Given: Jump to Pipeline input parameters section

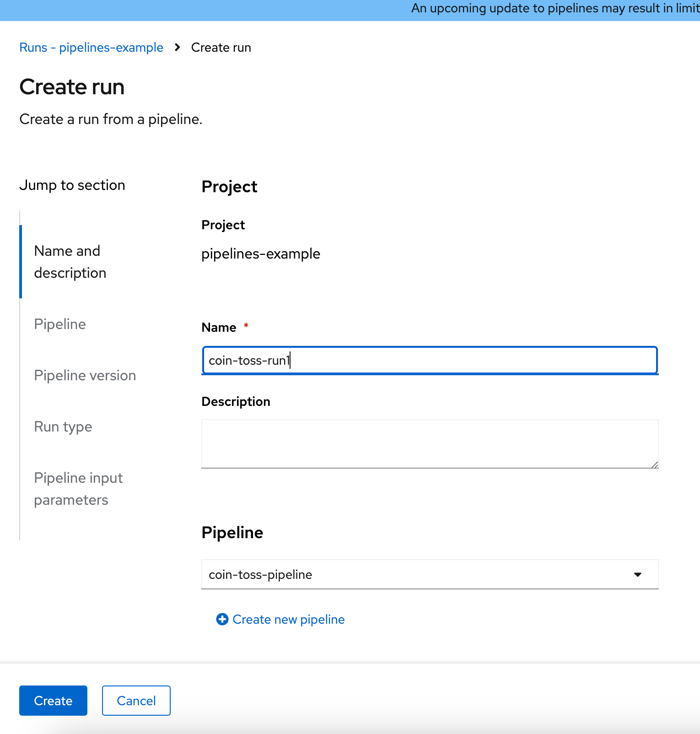Looking at the screenshot, I should point(78,489).
